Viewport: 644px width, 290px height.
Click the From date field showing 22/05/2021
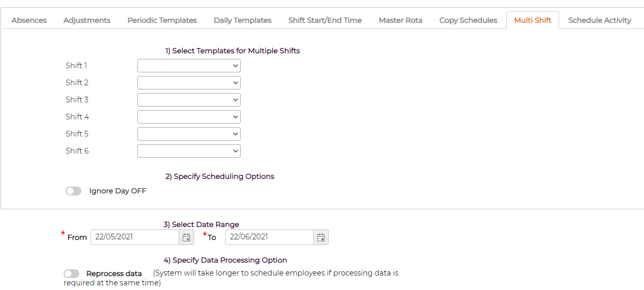(x=135, y=237)
